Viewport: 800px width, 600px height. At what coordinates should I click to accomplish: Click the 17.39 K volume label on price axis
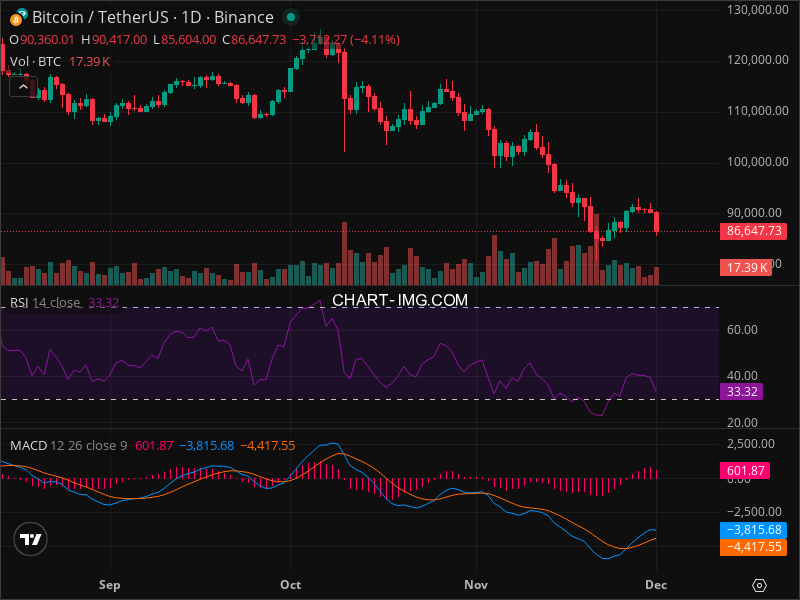[745, 267]
